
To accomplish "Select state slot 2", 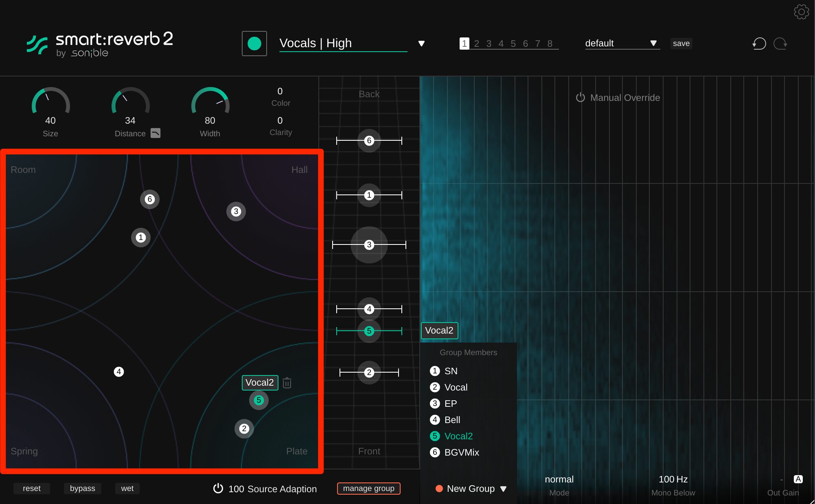I will tap(477, 44).
